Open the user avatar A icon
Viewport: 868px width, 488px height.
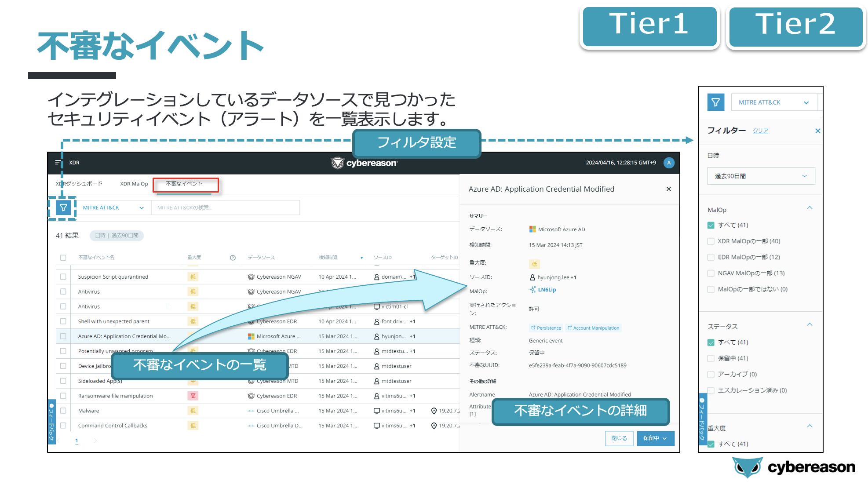coord(668,163)
